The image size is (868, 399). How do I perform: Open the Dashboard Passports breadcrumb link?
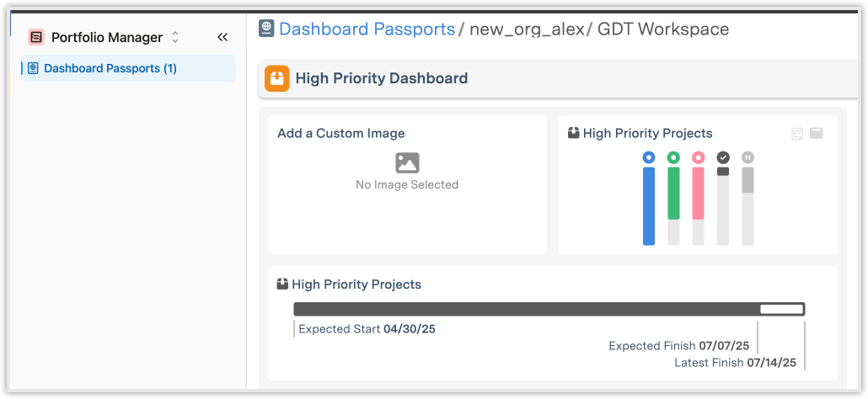367,29
